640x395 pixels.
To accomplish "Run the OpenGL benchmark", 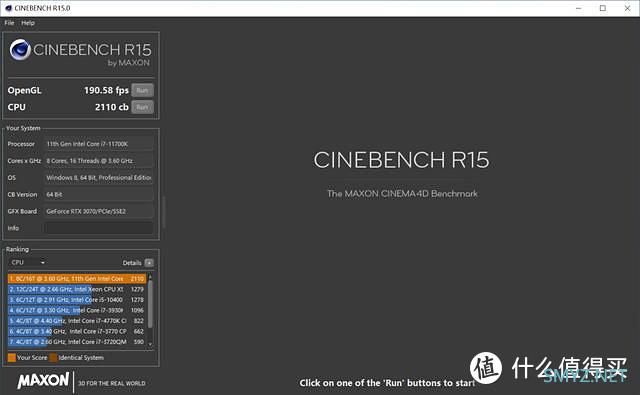I will [142, 90].
